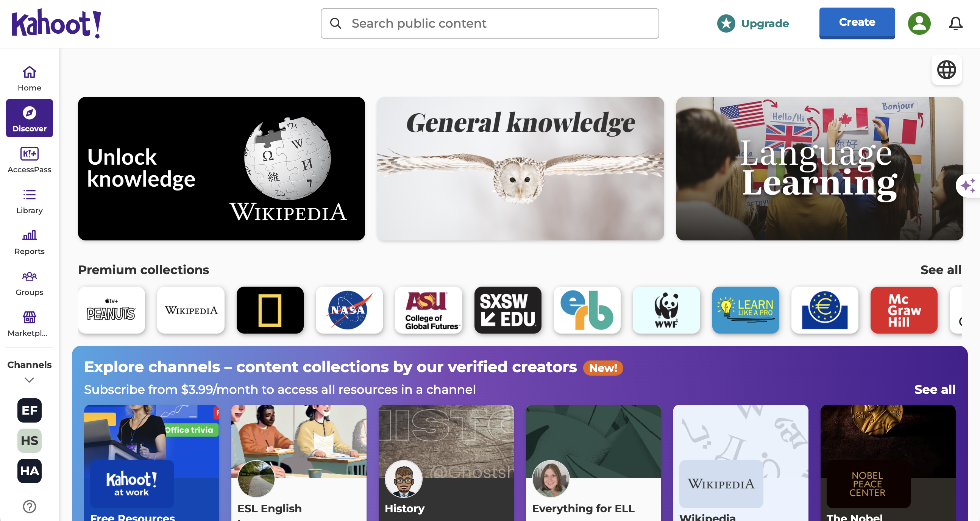Go to Library in the sidebar
Viewport: 980px width, 521px height.
point(29,201)
